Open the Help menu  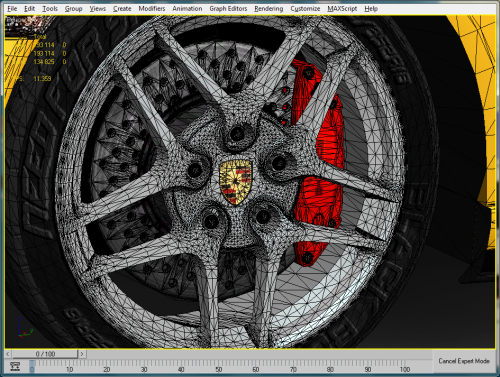point(371,8)
